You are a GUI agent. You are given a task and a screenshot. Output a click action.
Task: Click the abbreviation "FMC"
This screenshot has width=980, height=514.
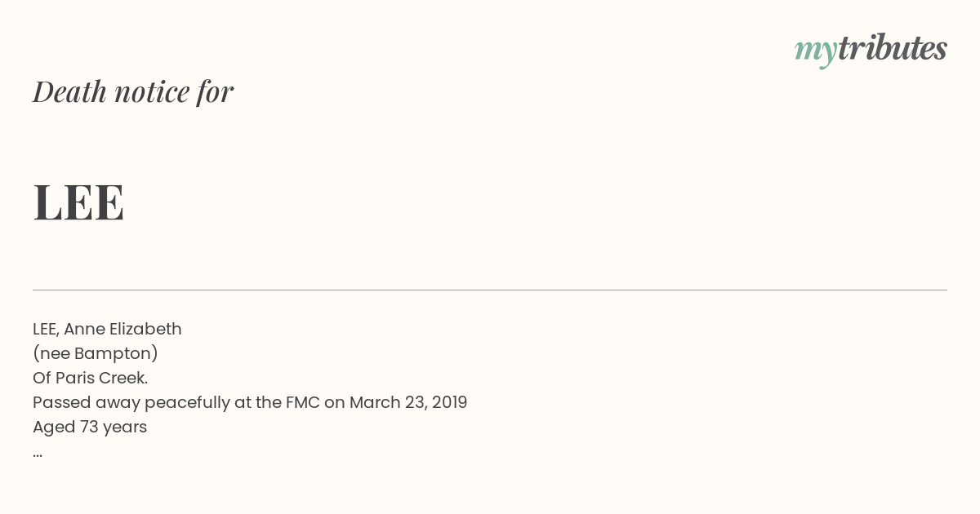click(x=301, y=402)
